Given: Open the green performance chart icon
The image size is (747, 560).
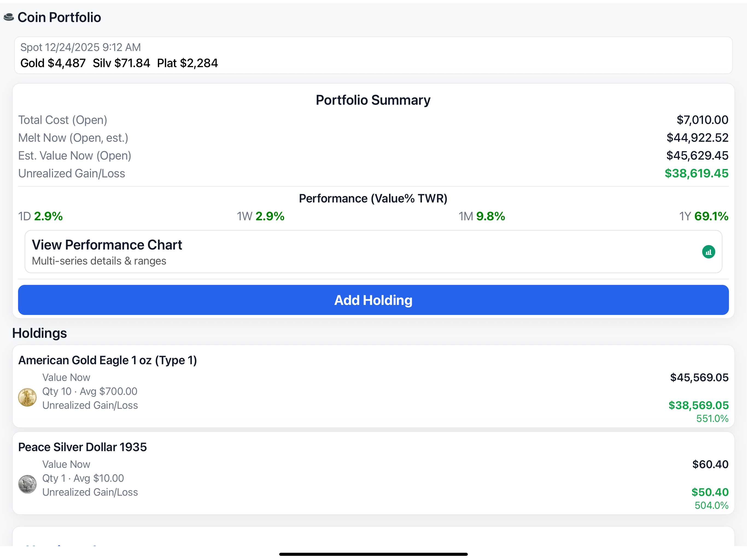Looking at the screenshot, I should click(x=708, y=252).
